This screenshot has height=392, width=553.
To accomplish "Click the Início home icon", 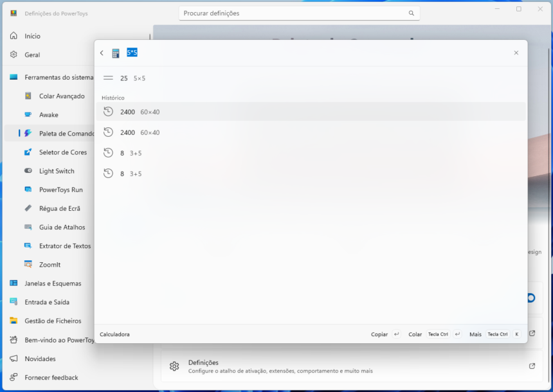I will [x=14, y=35].
